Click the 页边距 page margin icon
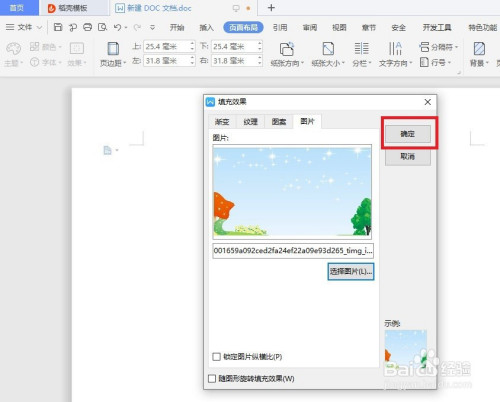Screen dimensions: 500x402 113,49
